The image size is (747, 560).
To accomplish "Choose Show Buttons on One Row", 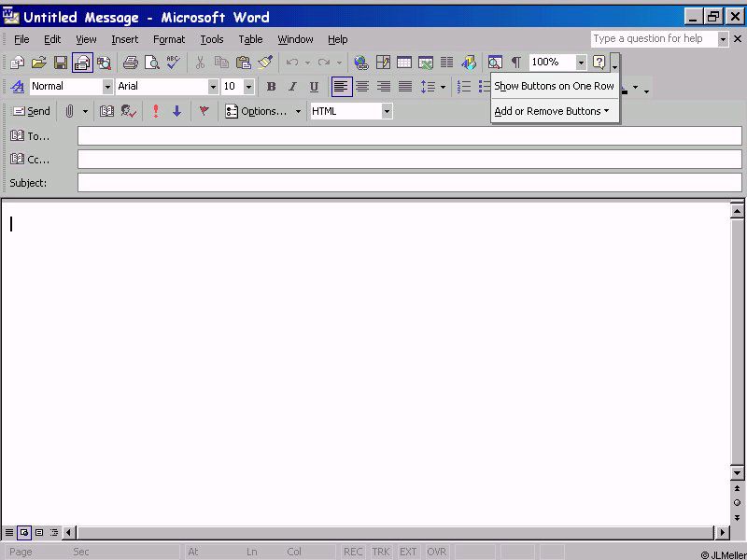I will 554,86.
